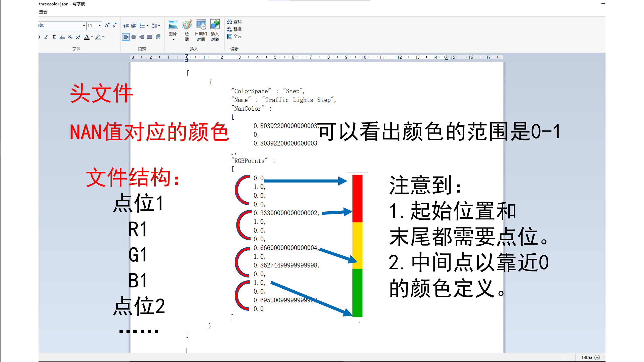Click the "RGBPoints" key line

[253, 161]
